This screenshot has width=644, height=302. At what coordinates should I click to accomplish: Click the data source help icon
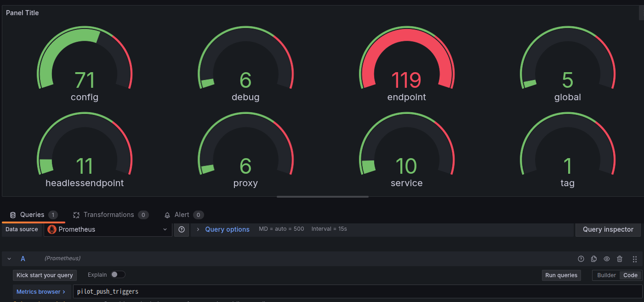click(181, 229)
